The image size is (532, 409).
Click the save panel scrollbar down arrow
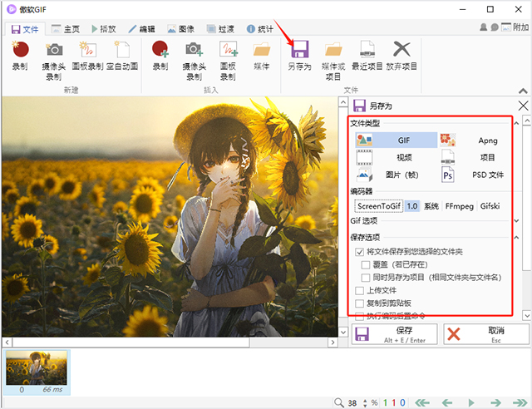pos(526,316)
